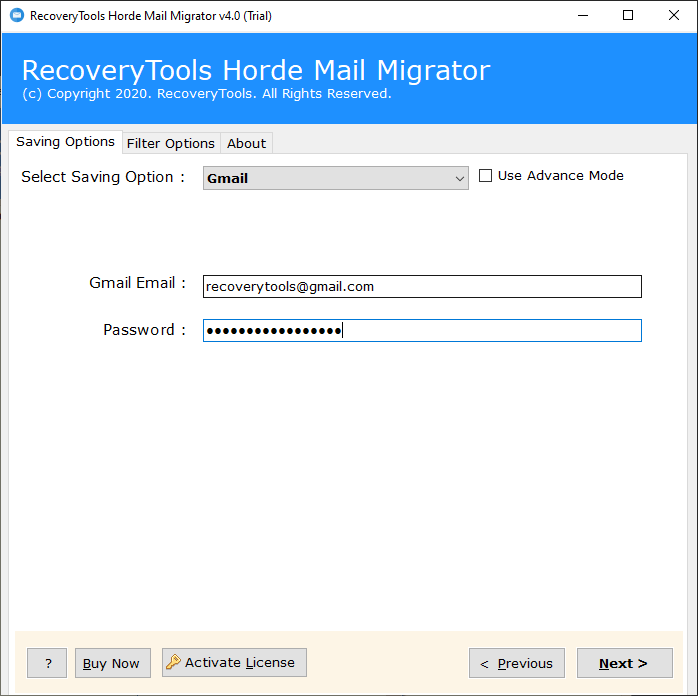Focus the Password input field
This screenshot has width=698, height=696.
[422, 331]
